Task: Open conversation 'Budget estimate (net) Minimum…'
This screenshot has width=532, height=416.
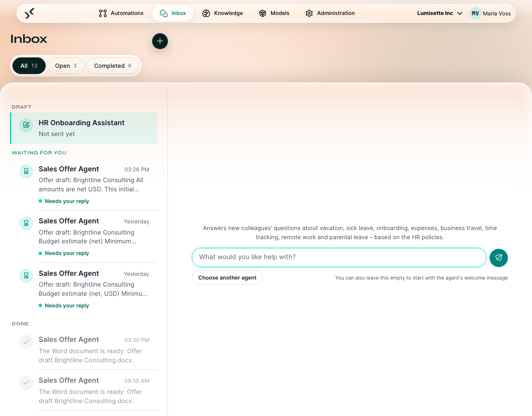Action: coord(84,237)
